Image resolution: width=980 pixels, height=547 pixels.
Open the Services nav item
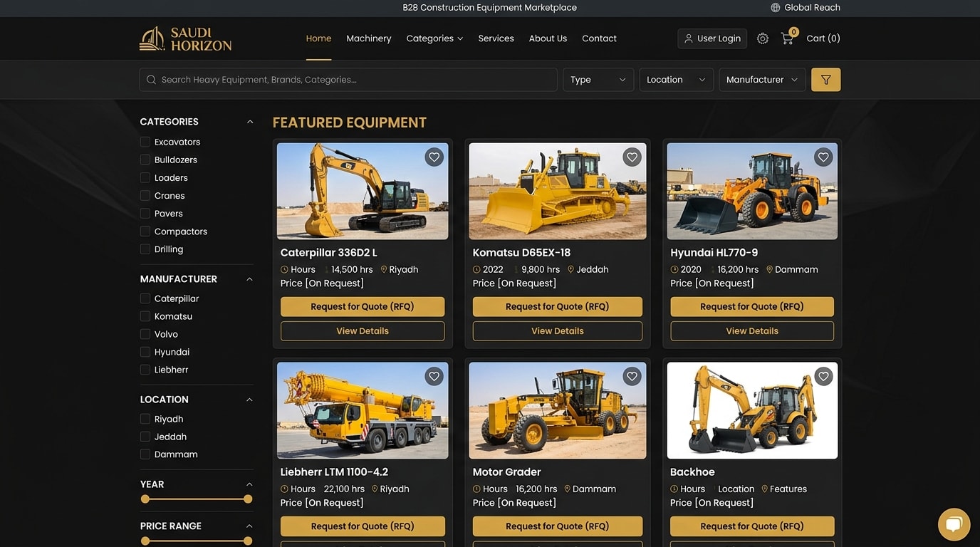[x=496, y=38]
